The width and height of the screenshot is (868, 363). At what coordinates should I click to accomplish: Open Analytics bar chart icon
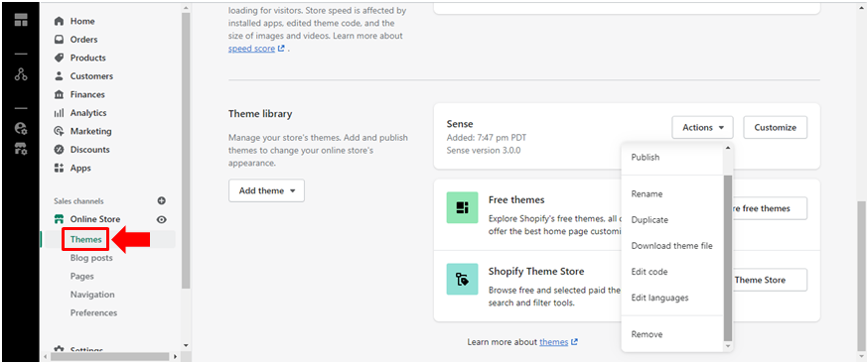(60, 113)
